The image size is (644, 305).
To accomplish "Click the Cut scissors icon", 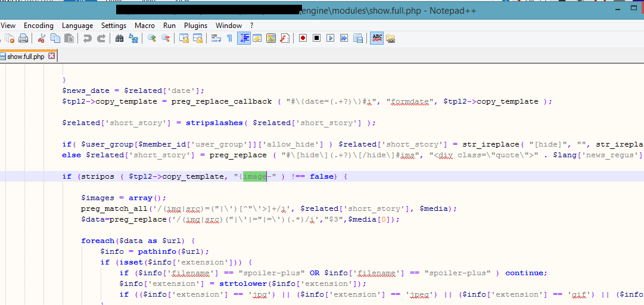I will [42, 38].
